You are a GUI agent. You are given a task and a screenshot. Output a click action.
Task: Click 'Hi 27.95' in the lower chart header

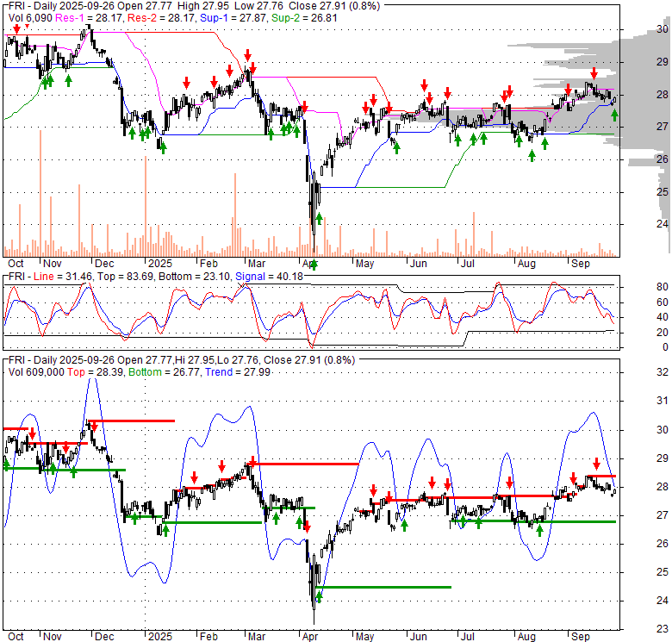point(195,360)
